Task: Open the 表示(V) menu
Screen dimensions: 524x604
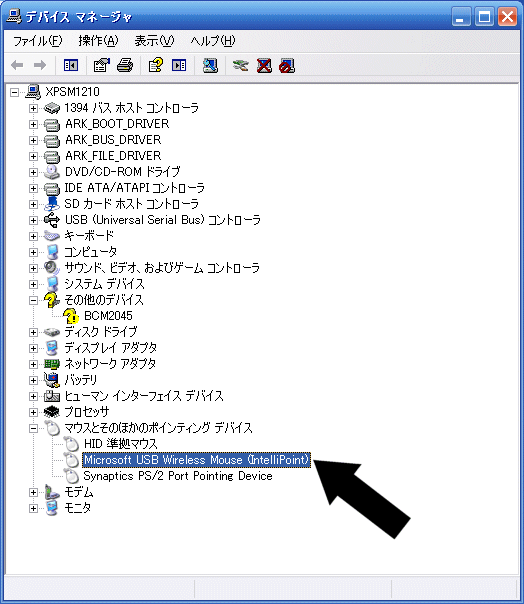Action: (154, 41)
